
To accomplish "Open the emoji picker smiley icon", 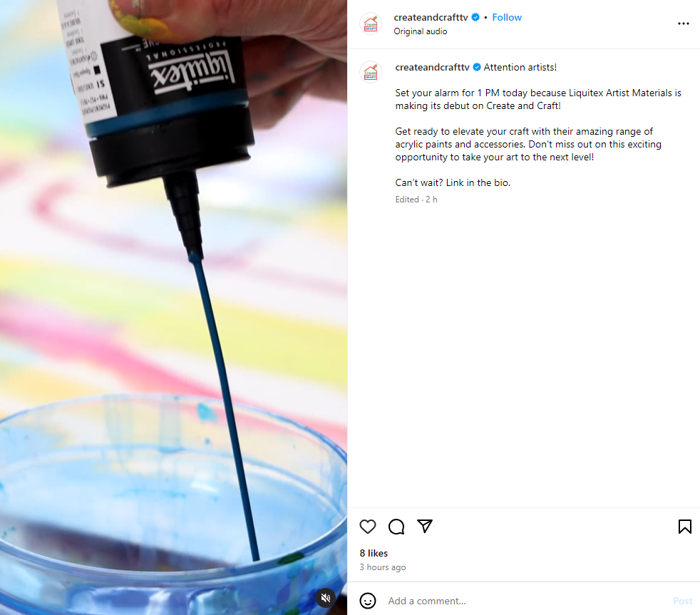I will click(367, 601).
